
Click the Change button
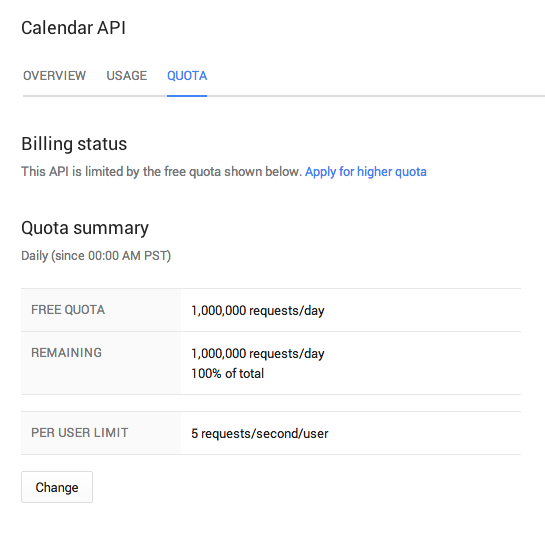coord(57,487)
